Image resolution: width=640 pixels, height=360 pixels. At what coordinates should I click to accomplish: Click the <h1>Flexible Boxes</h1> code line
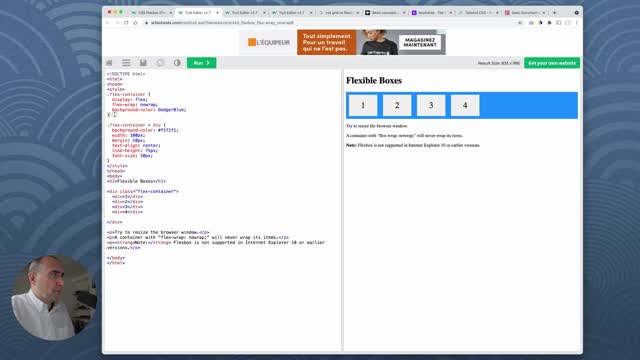pos(136,181)
